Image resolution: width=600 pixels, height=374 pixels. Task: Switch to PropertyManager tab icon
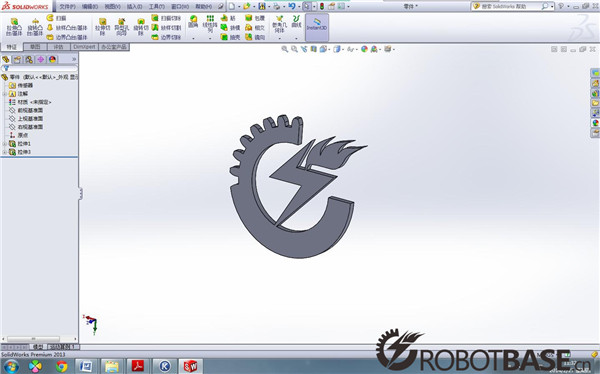pos(17,59)
